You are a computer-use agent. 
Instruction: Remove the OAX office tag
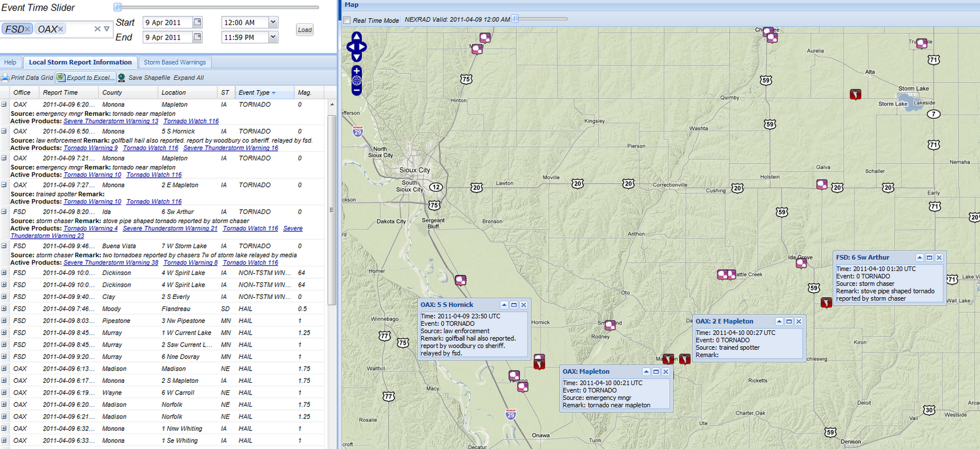coord(61,29)
